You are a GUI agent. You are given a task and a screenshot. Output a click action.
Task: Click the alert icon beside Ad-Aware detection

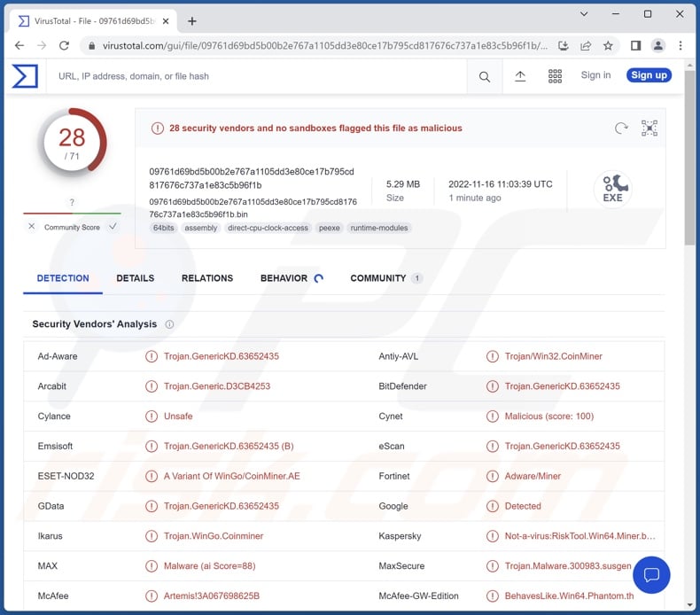point(152,356)
